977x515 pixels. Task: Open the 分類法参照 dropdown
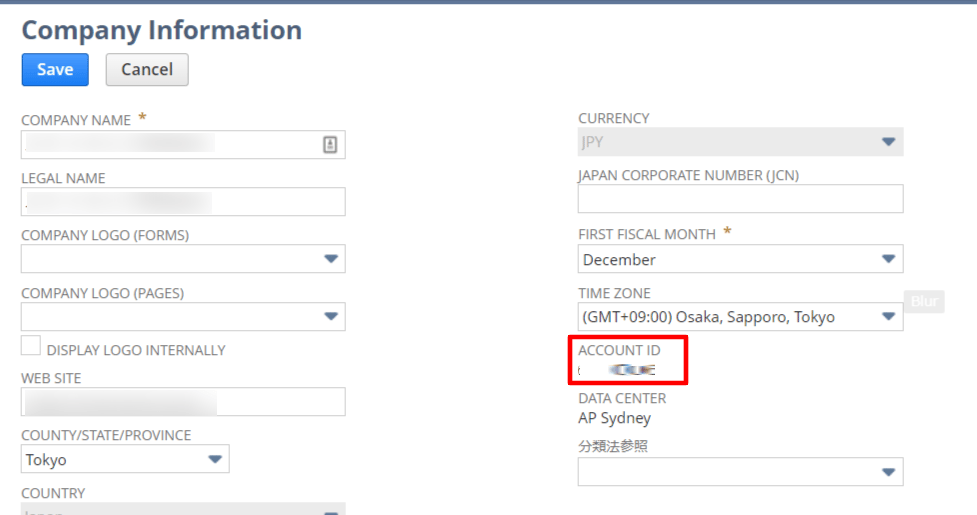pos(740,471)
